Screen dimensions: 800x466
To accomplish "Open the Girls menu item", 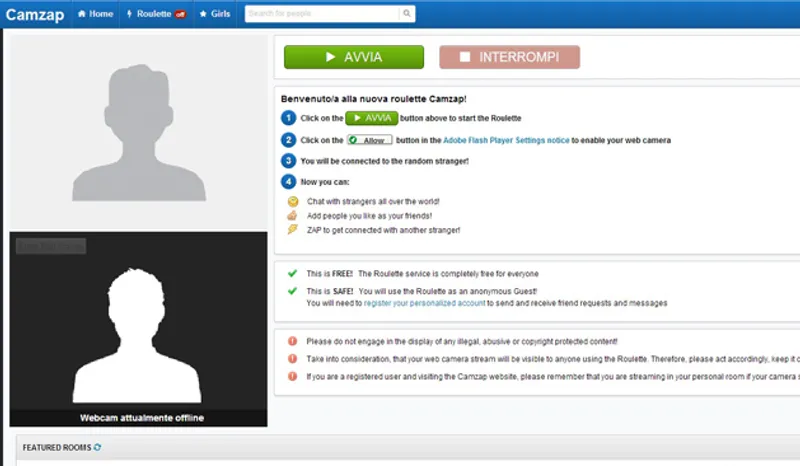I will click(215, 14).
